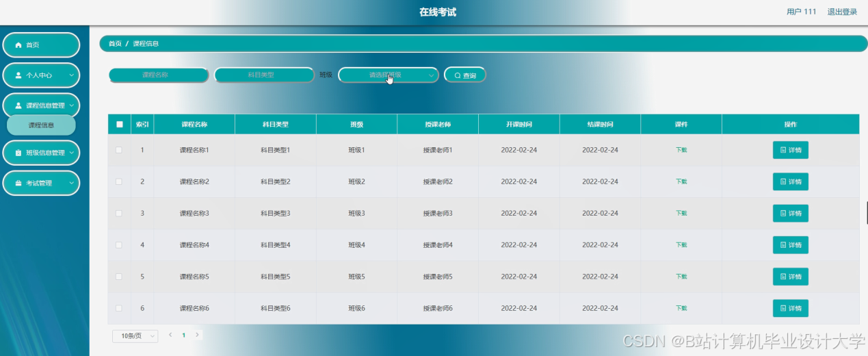Click the cell 班级4
868x356 pixels.
356,244
